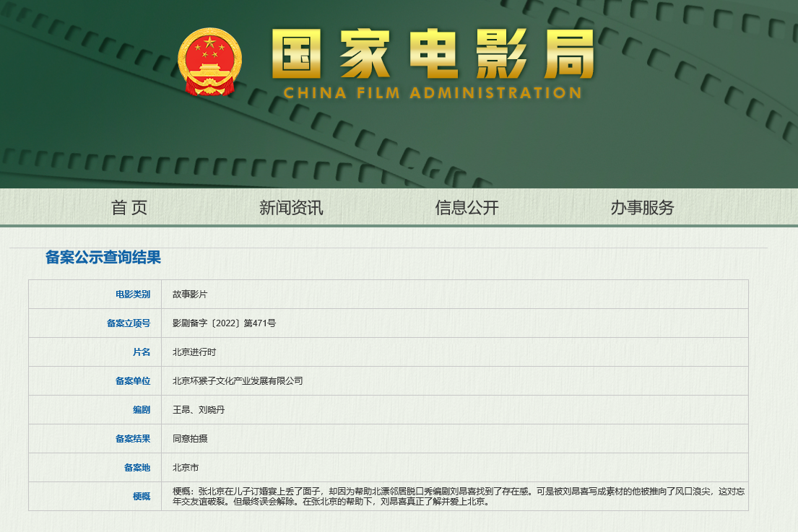798x532 pixels.
Task: Select the 梗概 synopsis label
Action: (142, 497)
